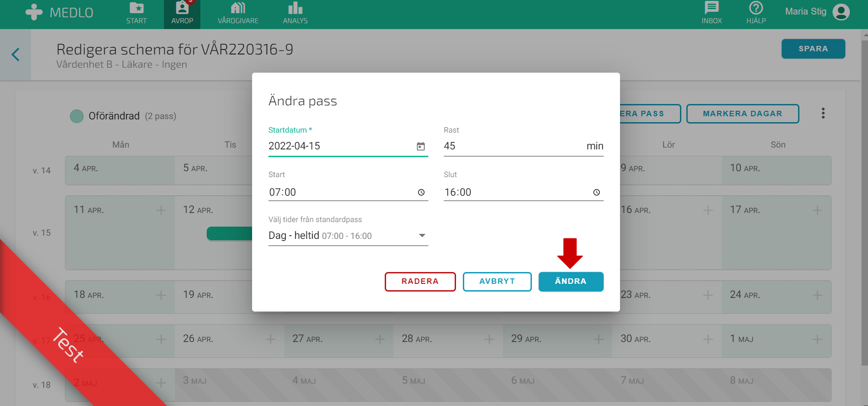Click the MARKERA DAGAR button

point(743,114)
